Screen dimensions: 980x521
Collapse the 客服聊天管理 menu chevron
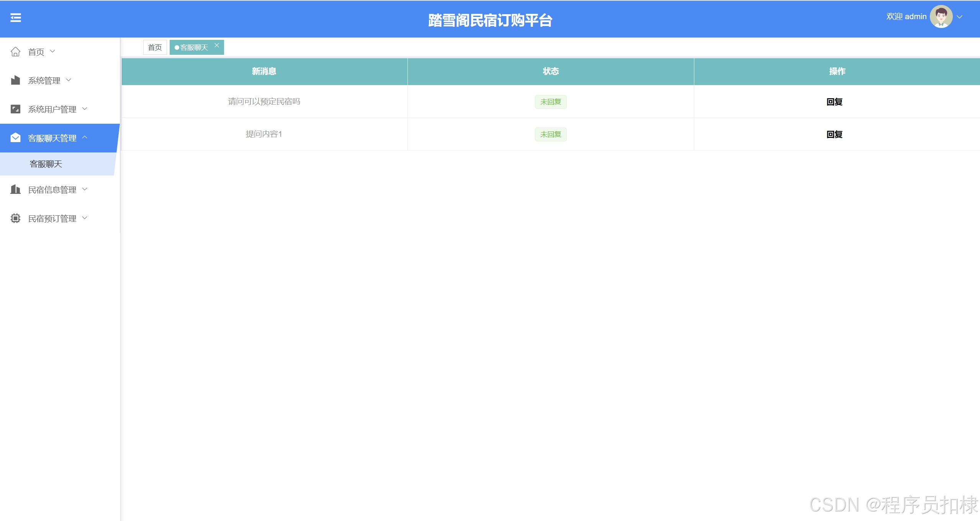(x=85, y=137)
